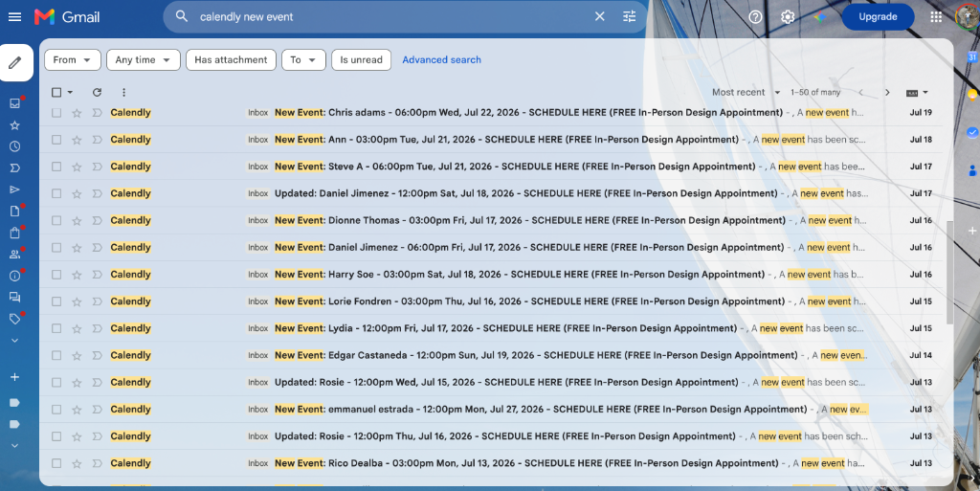Viewport: 980px width, 491px height.
Task: Open Updated Rosie Thu Jul 16 email
Action: click(x=491, y=436)
